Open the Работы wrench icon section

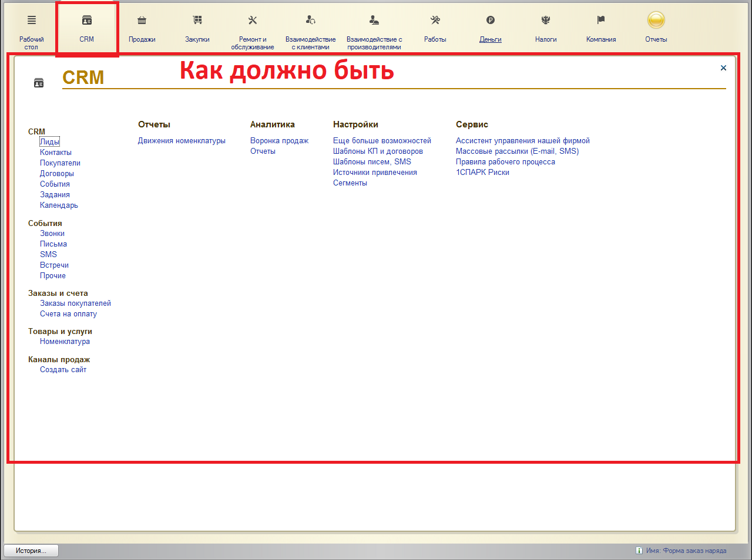pyautogui.click(x=435, y=21)
